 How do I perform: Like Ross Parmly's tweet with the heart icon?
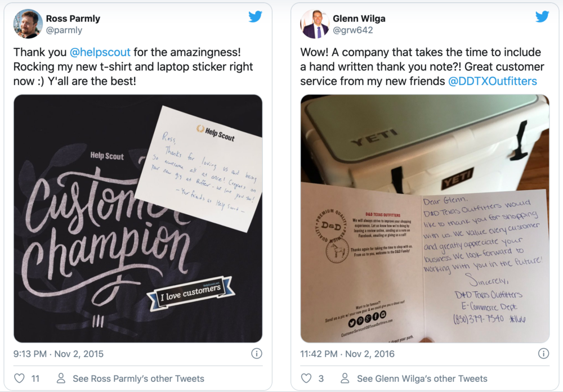tap(19, 379)
